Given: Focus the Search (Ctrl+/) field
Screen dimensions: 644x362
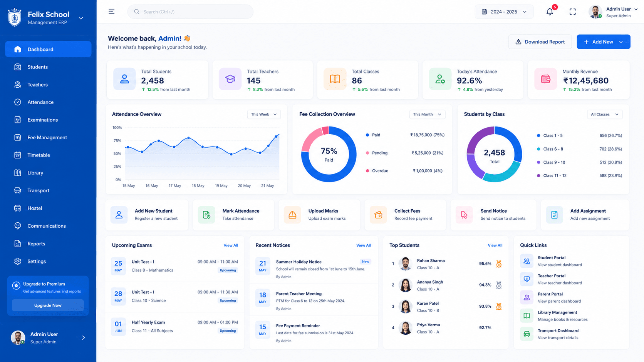Looking at the screenshot, I should (190, 12).
